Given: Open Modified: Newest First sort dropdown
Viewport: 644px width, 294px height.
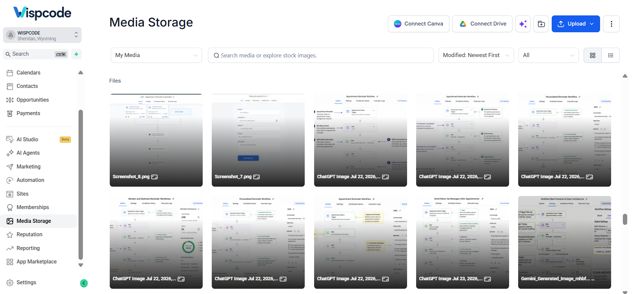Looking at the screenshot, I should tap(476, 55).
